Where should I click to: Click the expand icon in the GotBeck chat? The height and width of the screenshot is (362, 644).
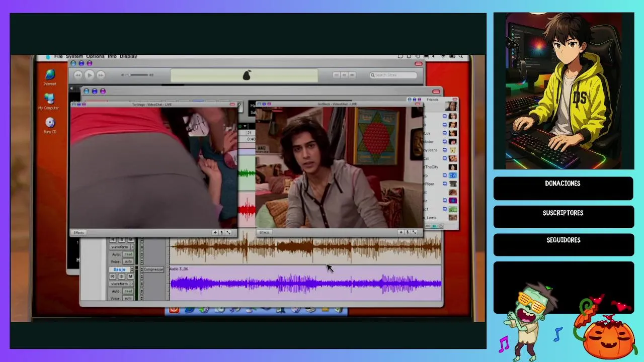click(414, 232)
